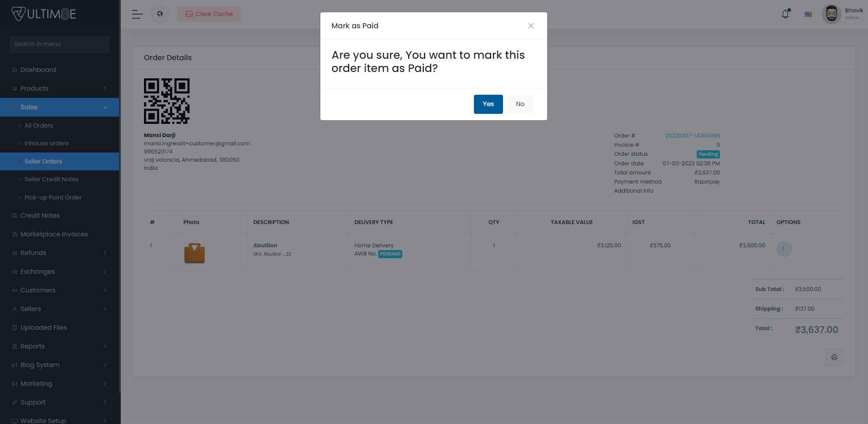Click the print icon below totals
The width and height of the screenshot is (868, 424).
(x=834, y=357)
